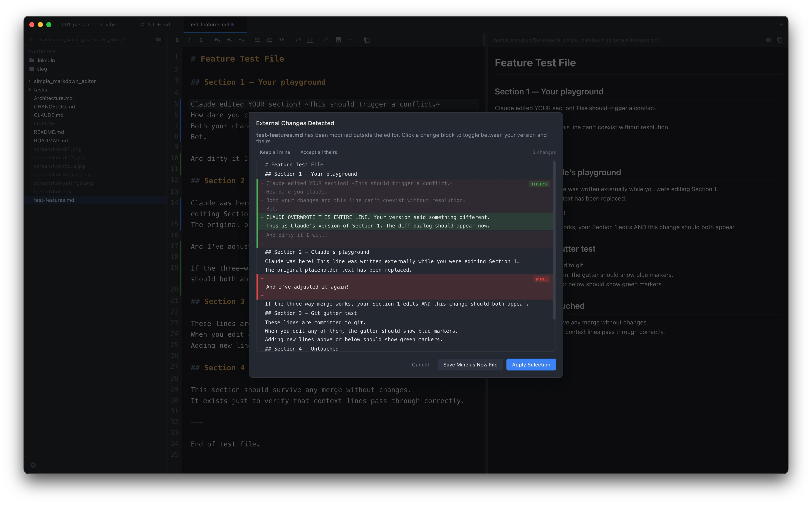Apply italic formatting
The height and width of the screenshot is (505, 812).
click(189, 40)
